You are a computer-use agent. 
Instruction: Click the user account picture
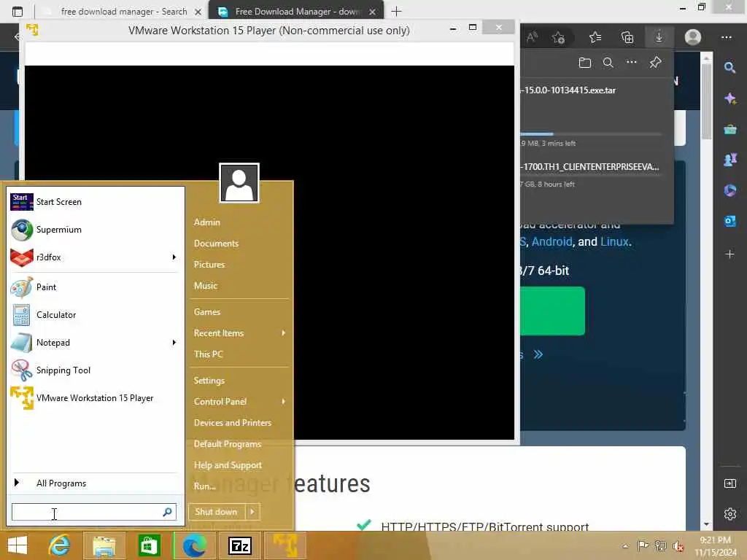(239, 183)
